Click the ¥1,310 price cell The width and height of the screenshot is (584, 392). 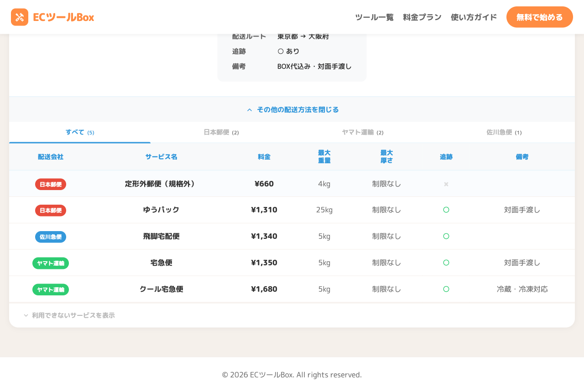tap(264, 210)
